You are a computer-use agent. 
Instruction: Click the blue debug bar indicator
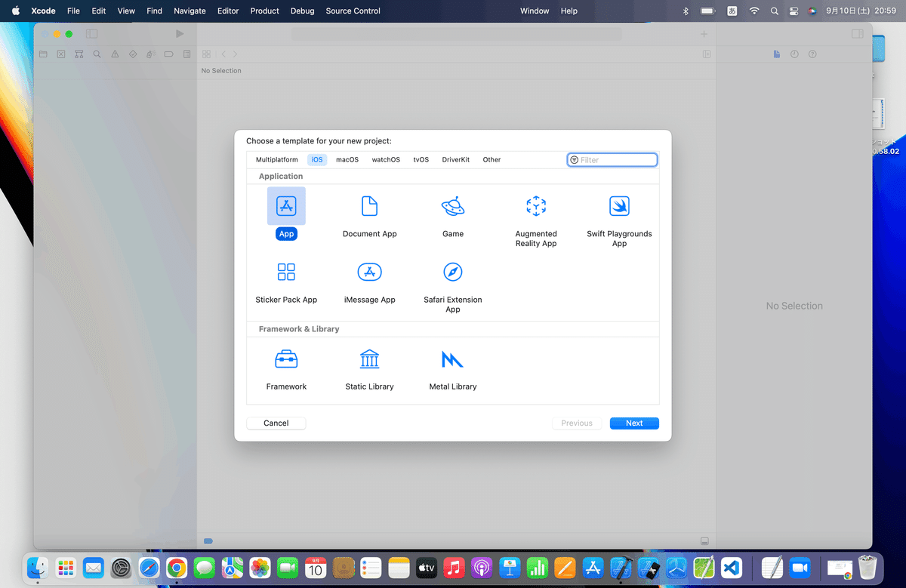tap(208, 541)
